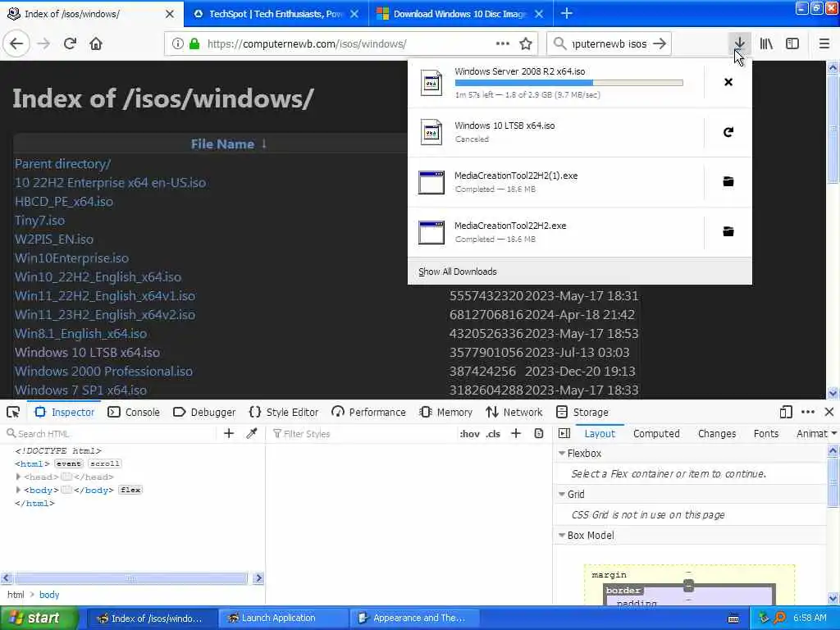840x630 pixels.
Task: Select the Computed sidebar tab
Action: click(656, 434)
